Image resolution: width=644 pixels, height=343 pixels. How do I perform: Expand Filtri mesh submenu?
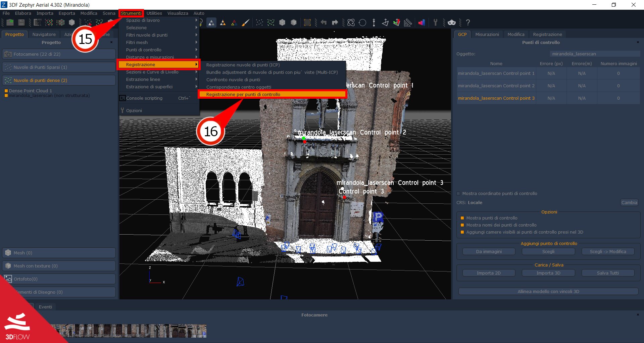[159, 43]
